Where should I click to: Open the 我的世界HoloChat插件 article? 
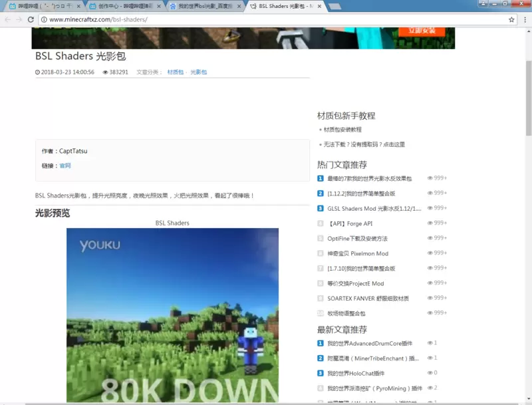pyautogui.click(x=356, y=374)
